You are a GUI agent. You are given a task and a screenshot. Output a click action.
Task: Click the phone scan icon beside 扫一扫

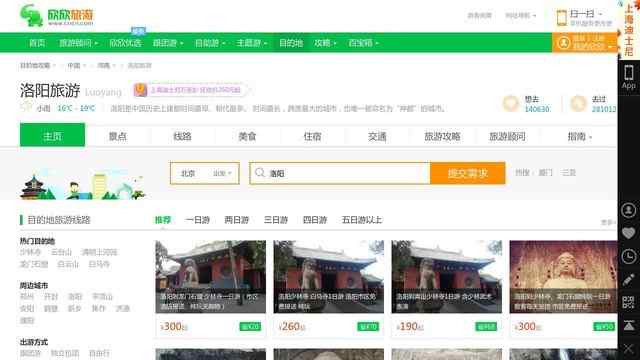coord(562,18)
